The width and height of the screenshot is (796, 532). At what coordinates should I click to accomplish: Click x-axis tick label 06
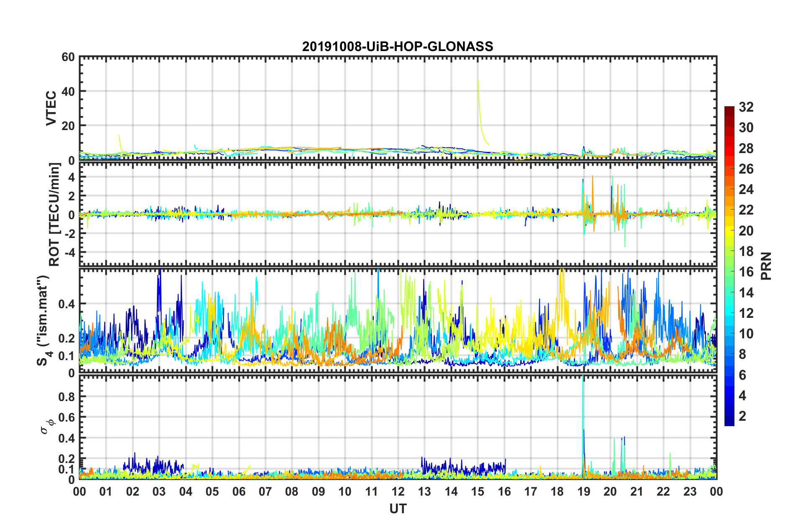tap(239, 491)
